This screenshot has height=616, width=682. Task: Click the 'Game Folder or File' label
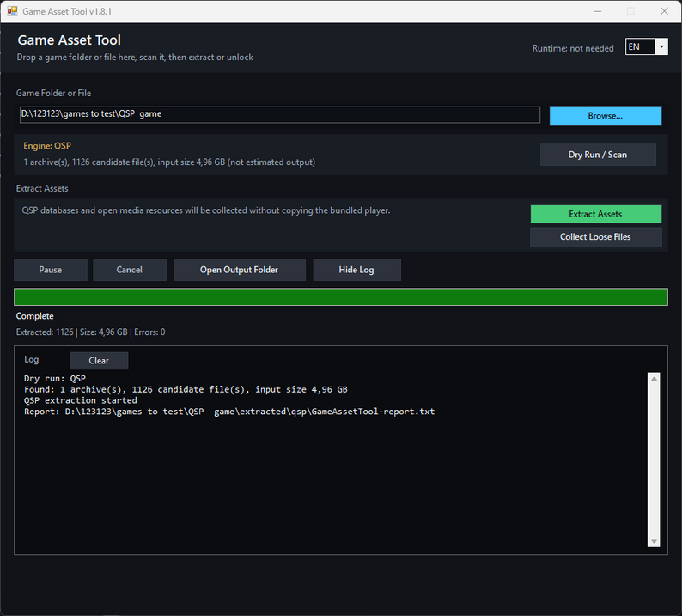[53, 93]
